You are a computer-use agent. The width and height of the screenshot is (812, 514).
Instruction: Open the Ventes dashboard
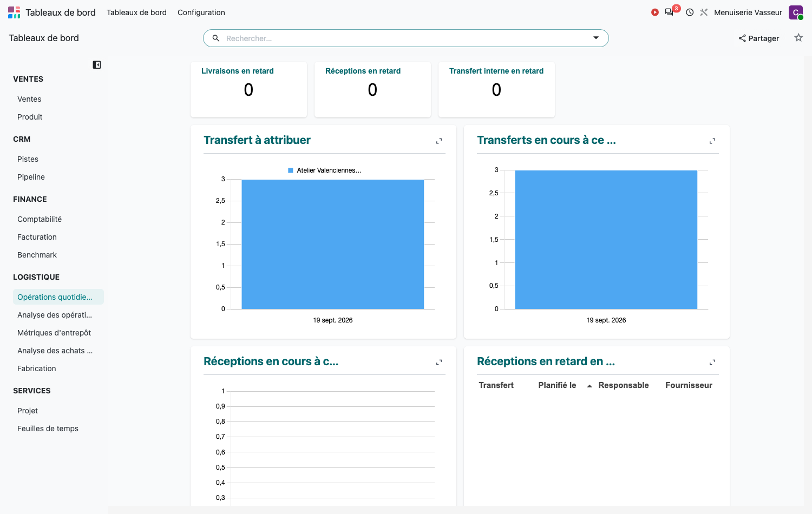[58, 99]
